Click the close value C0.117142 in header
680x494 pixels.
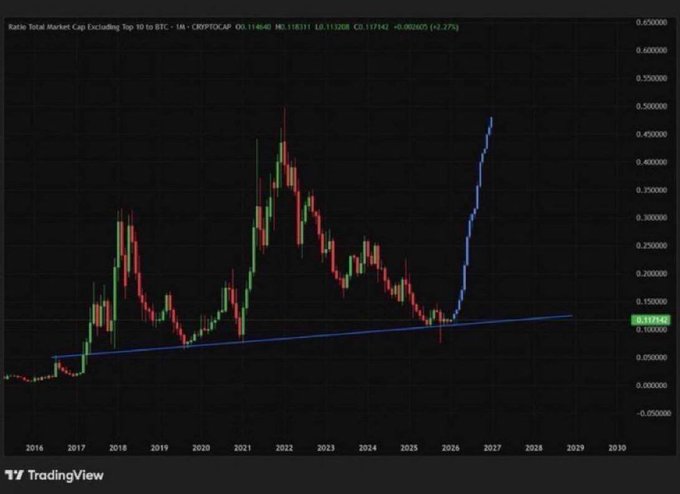371,27
